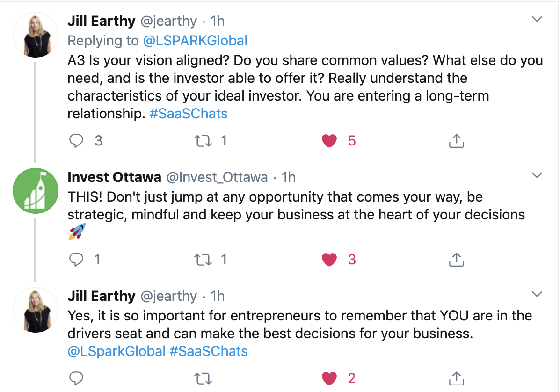Reply to the drivers seat tweet
The height and width of the screenshot is (392, 560).
(x=76, y=378)
